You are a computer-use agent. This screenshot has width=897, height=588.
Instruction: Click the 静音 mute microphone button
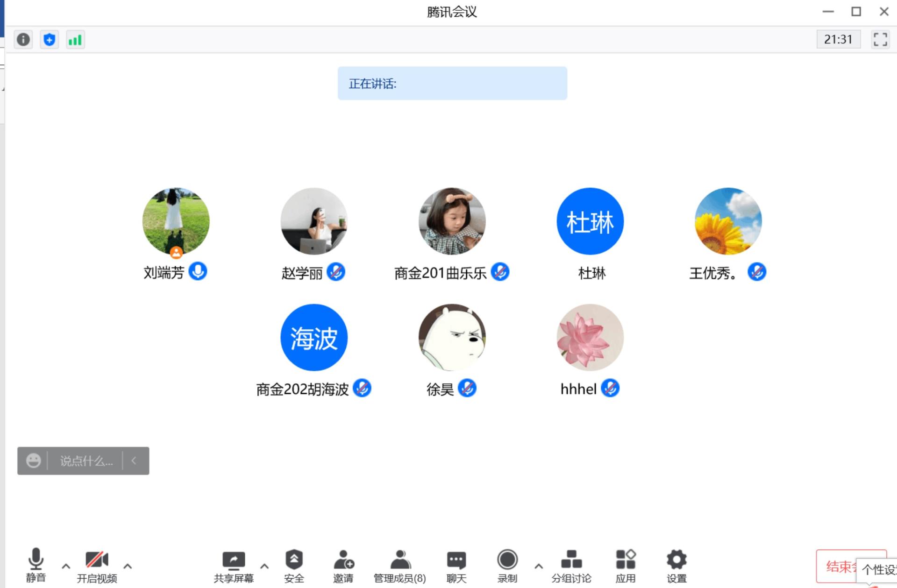coord(36,565)
